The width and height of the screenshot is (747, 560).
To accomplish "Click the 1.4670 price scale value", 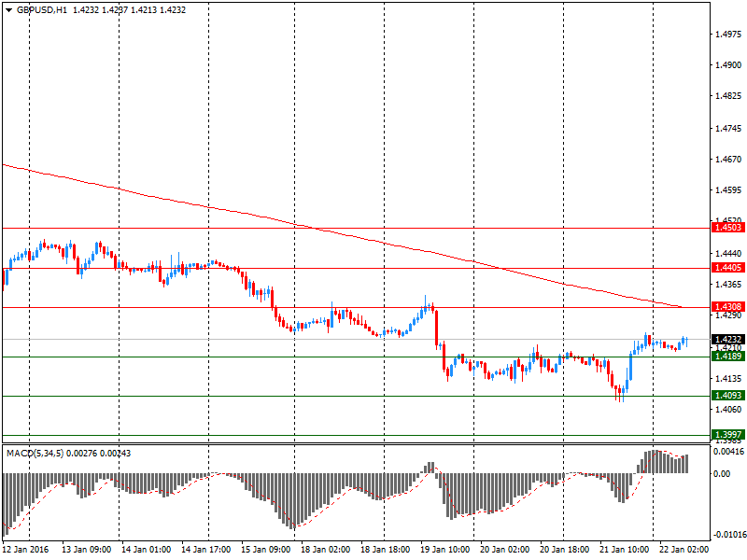I will (728, 160).
